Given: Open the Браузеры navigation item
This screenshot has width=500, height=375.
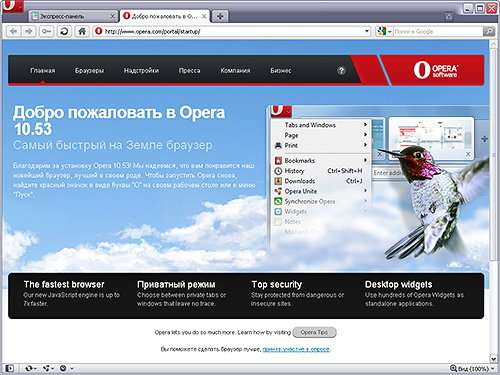Looking at the screenshot, I should coord(89,71).
